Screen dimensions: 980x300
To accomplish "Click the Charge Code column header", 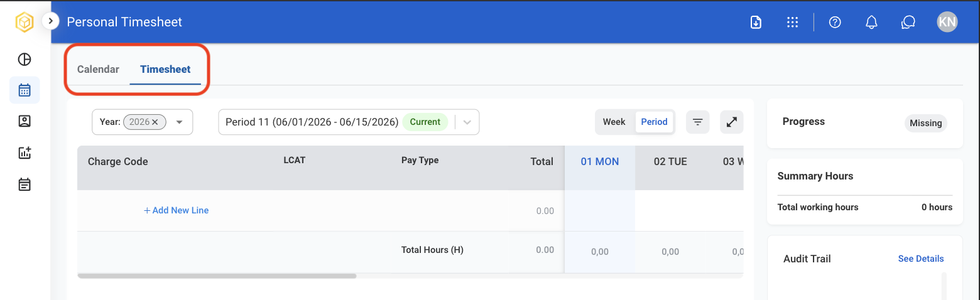I will tap(118, 161).
